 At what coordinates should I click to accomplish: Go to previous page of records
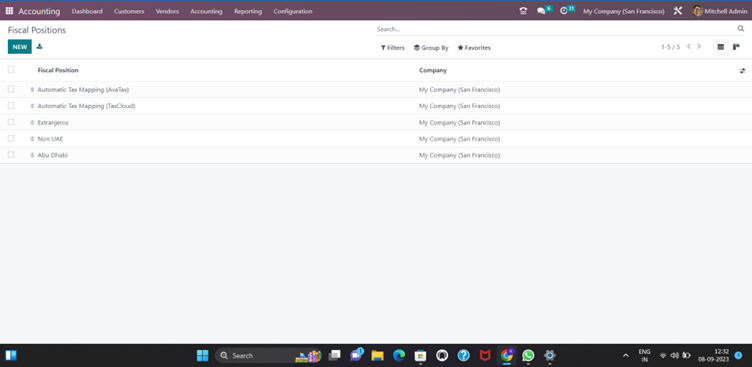[x=689, y=47]
